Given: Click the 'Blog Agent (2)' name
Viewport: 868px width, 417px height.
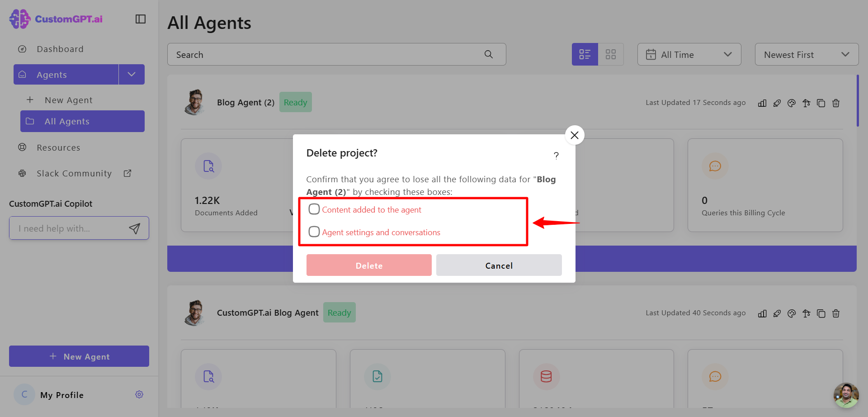Looking at the screenshot, I should coord(246,103).
